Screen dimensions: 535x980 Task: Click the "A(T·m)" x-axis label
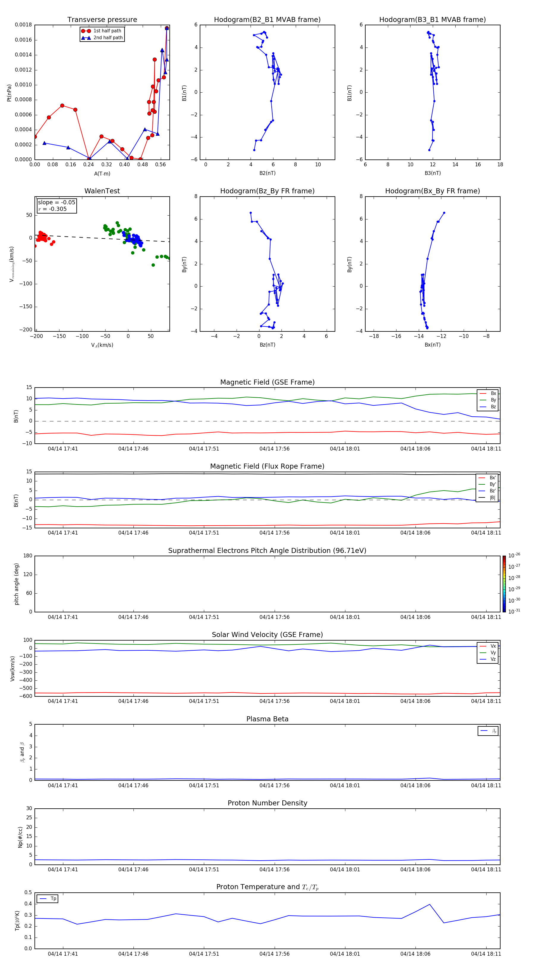[102, 173]
